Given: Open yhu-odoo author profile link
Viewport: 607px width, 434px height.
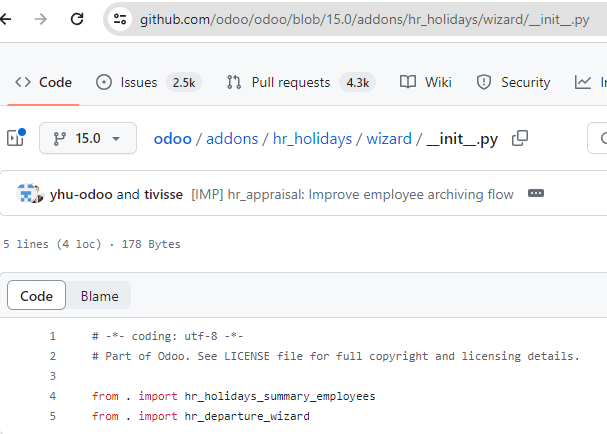Looking at the screenshot, I should 81,194.
